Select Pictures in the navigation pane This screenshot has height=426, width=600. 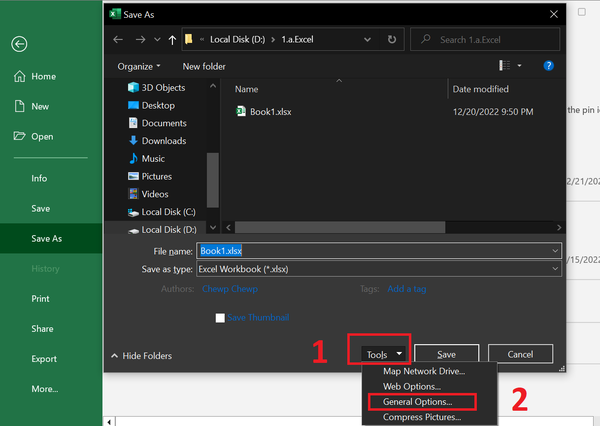pyautogui.click(x=150, y=176)
